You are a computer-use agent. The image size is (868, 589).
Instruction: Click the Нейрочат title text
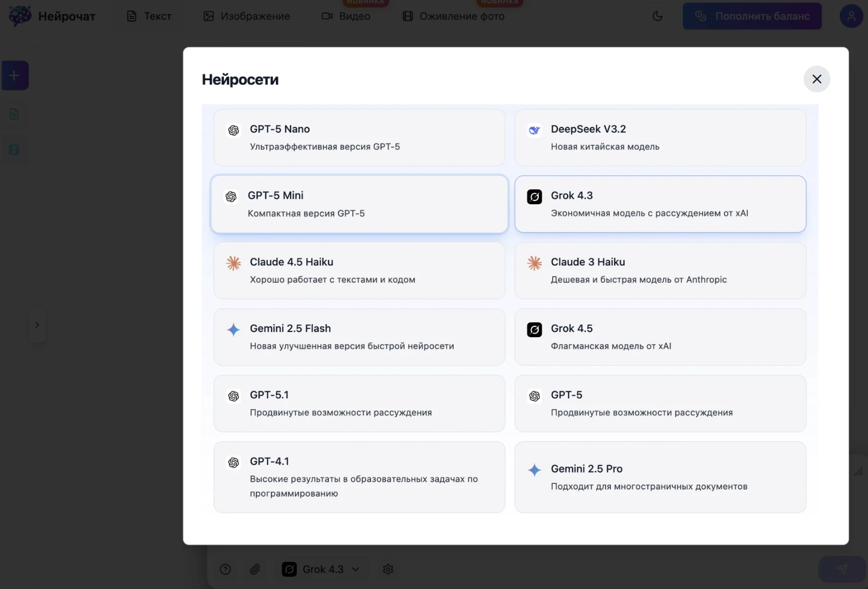[x=67, y=16]
